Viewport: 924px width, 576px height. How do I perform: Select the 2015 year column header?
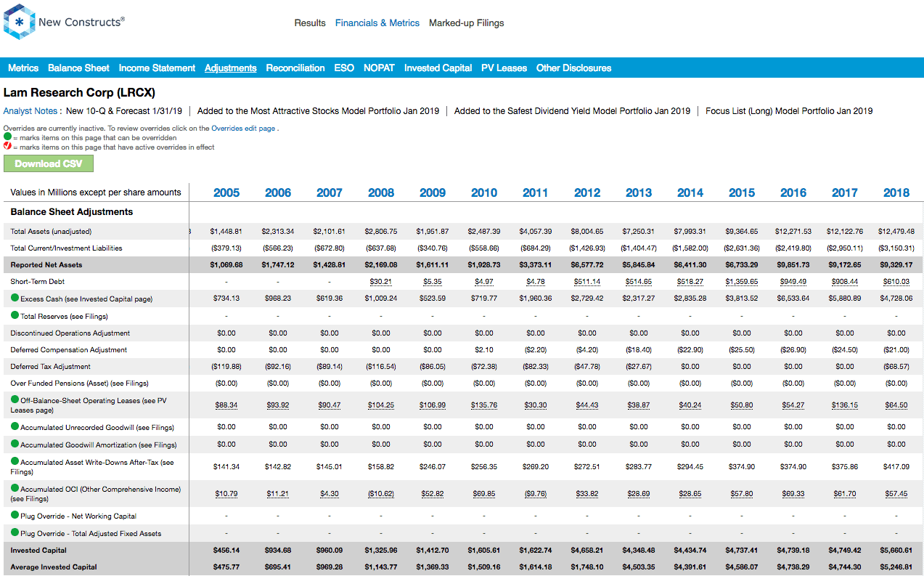(x=742, y=192)
